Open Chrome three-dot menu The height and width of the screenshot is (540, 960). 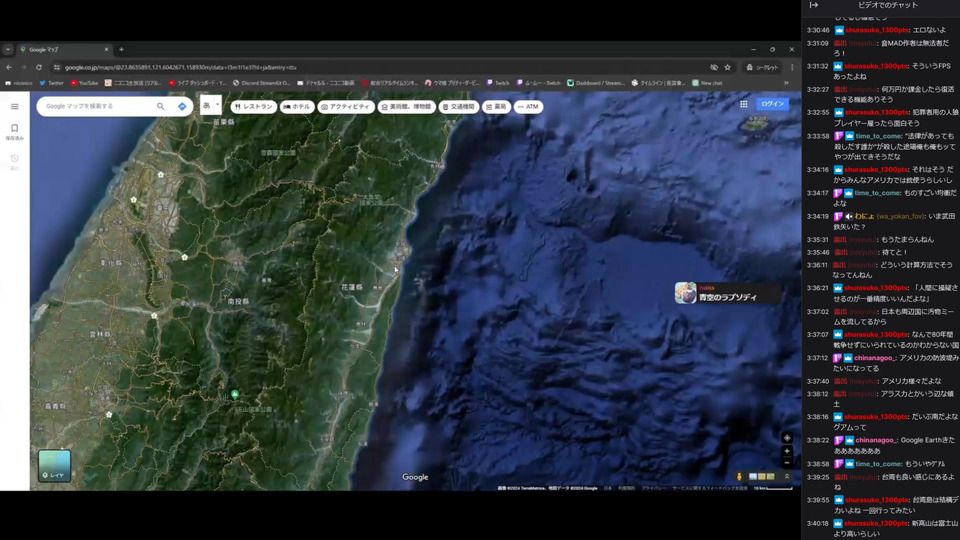792,67
